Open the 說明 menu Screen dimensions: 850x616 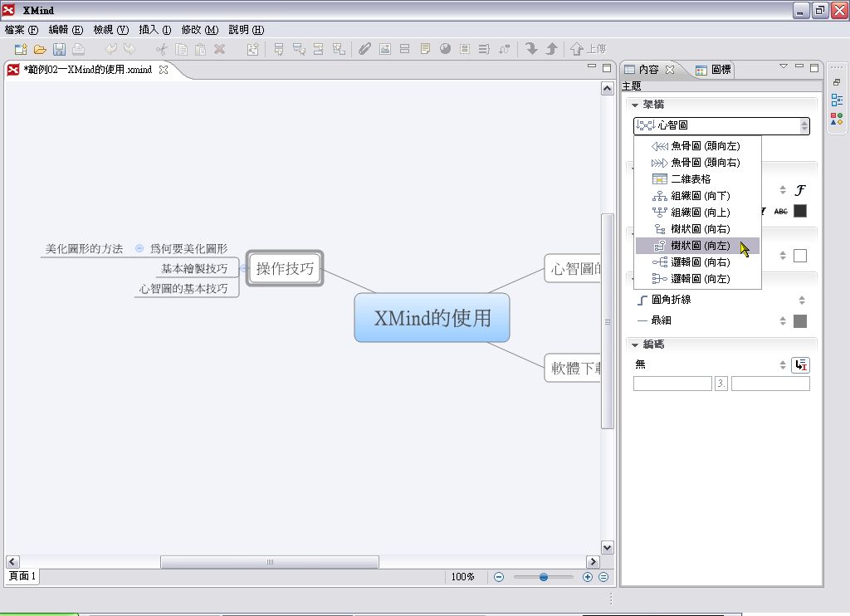tap(247, 30)
